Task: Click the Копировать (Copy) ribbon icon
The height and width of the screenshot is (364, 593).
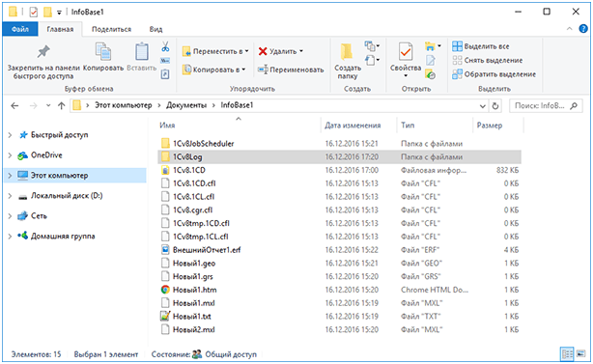Action: pyautogui.click(x=103, y=52)
